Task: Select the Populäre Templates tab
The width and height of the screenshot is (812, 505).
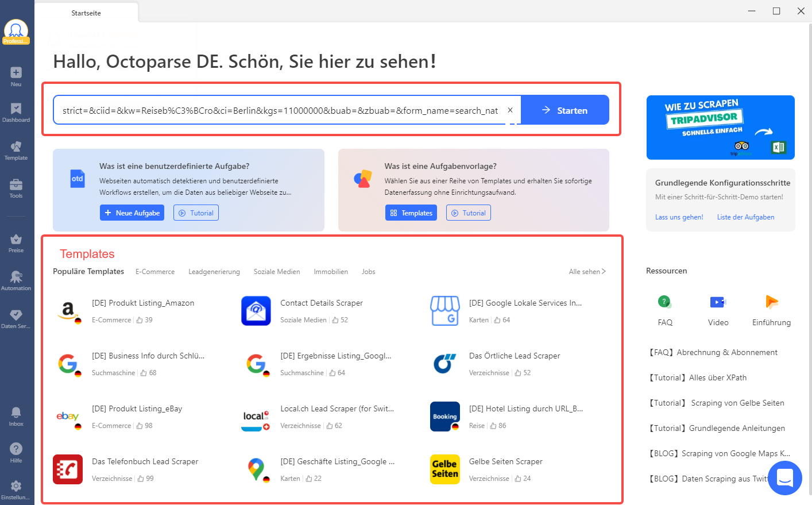Action: click(88, 271)
